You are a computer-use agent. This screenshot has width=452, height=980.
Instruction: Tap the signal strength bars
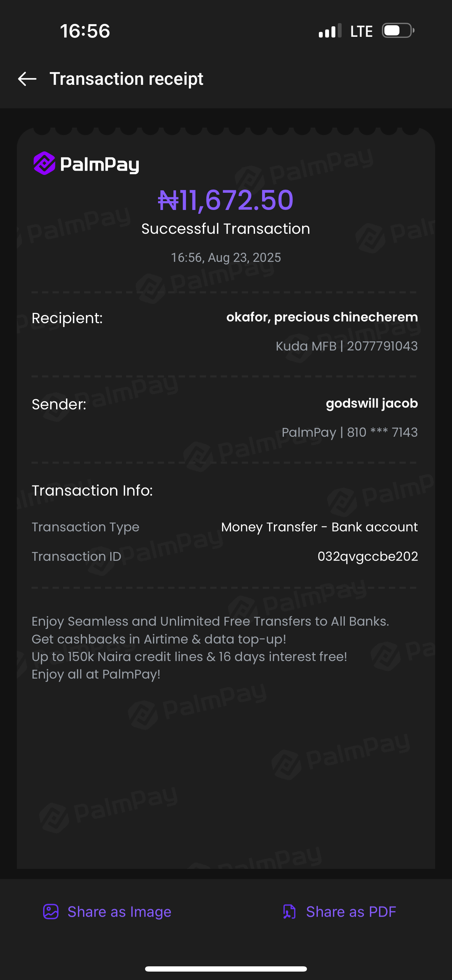[x=330, y=31]
